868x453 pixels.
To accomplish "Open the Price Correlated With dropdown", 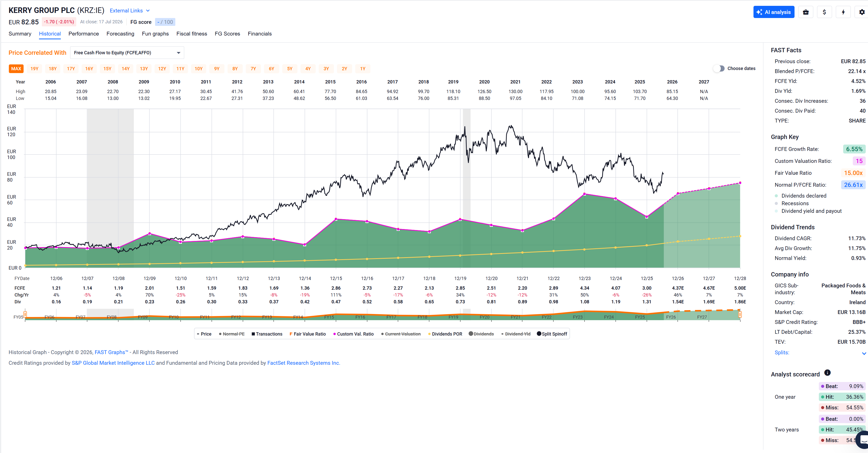I will pos(127,53).
